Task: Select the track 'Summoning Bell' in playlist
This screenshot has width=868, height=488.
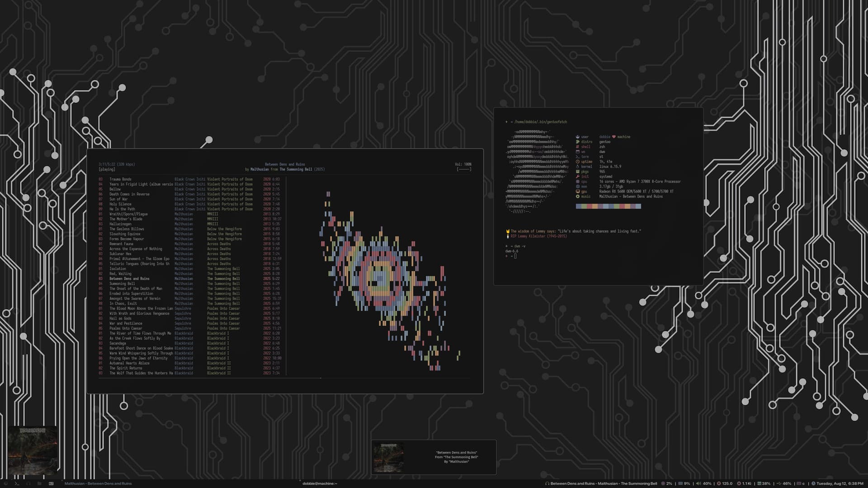Action: [x=122, y=284]
